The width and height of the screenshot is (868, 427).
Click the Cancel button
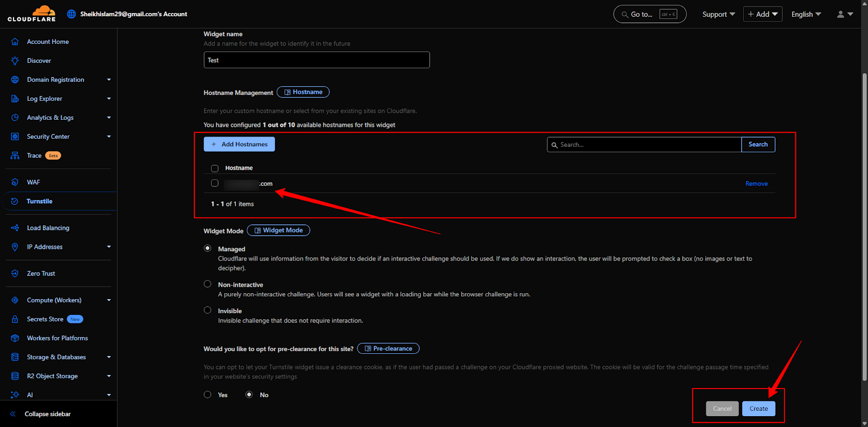722,409
